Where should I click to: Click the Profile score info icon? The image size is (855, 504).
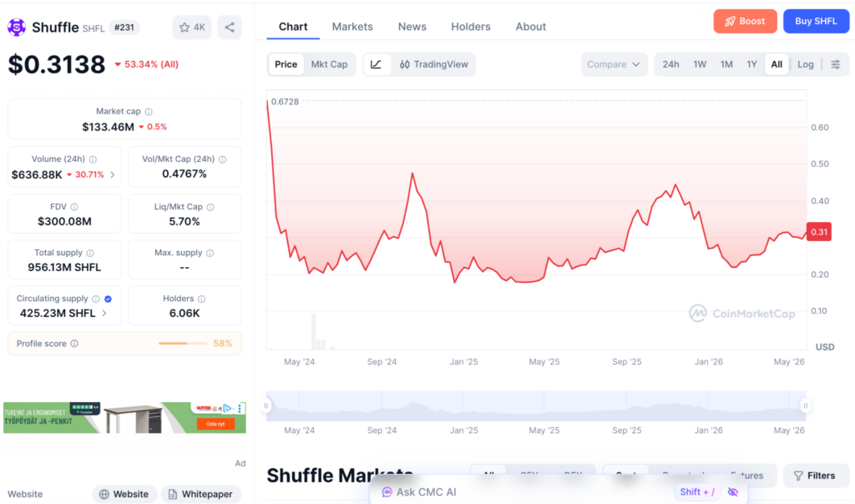click(74, 344)
